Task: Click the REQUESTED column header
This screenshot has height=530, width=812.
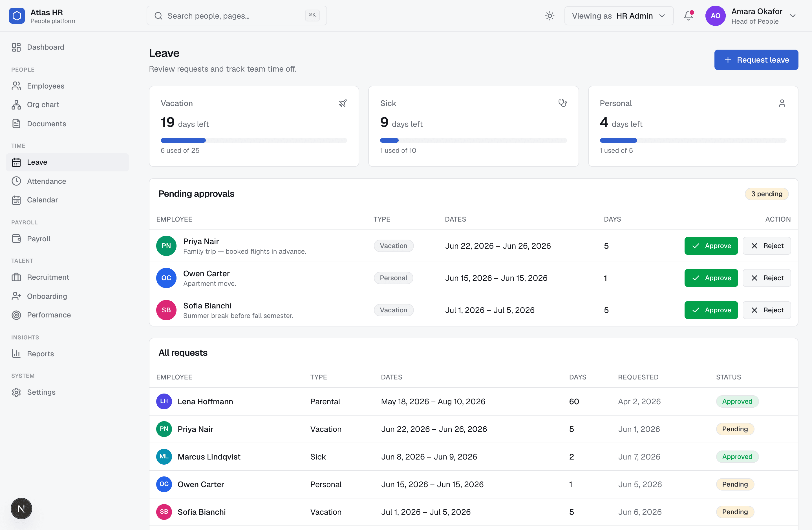Action: (638, 377)
